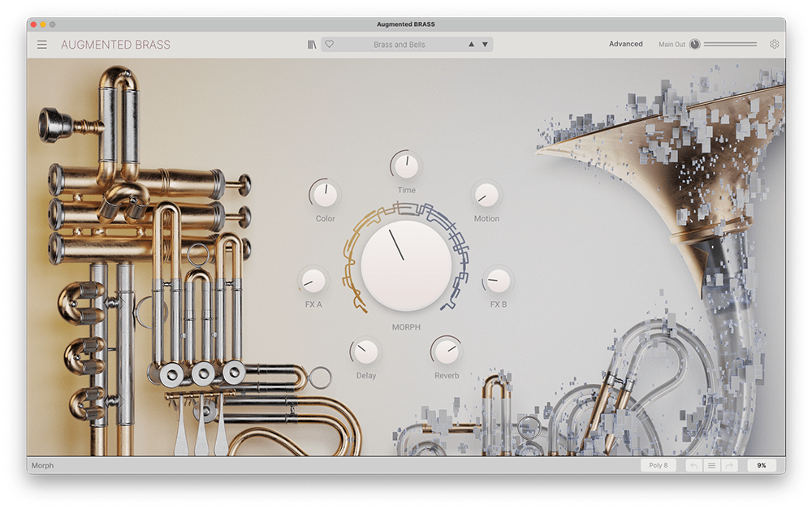
Task: Click the large MORPH knob
Action: coord(406,264)
